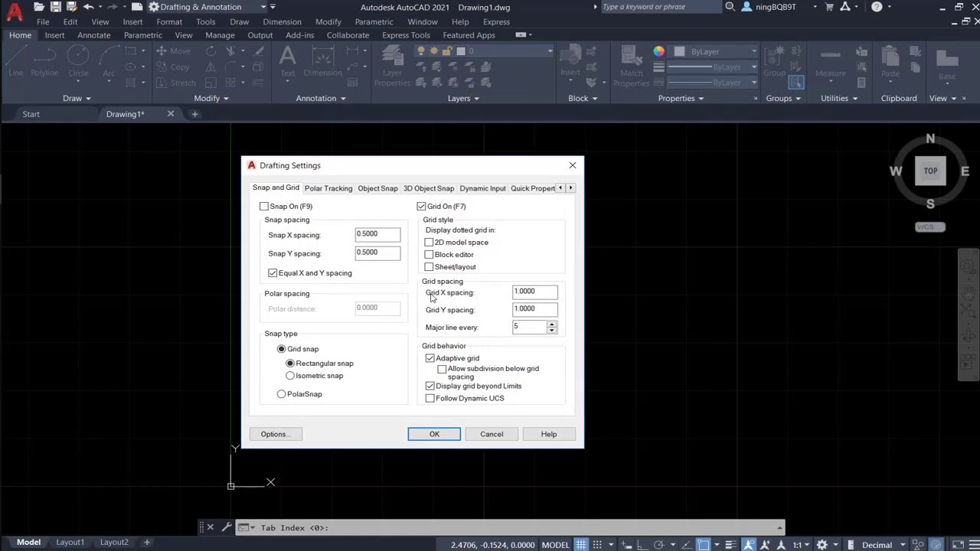Toggle Display grid beyond Limits checkbox

430,386
